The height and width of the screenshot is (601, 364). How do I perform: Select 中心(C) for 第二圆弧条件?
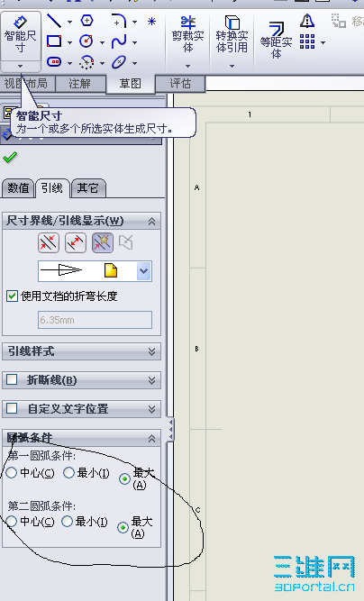12,522
